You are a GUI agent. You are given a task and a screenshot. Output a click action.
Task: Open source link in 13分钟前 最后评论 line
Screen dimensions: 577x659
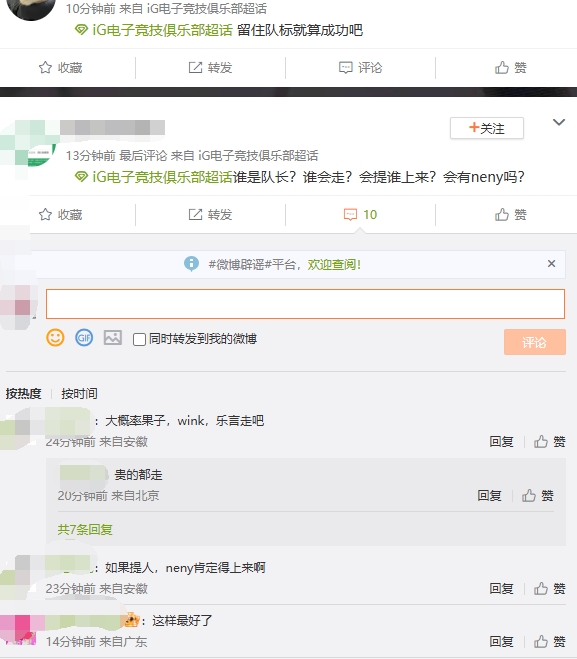point(258,156)
